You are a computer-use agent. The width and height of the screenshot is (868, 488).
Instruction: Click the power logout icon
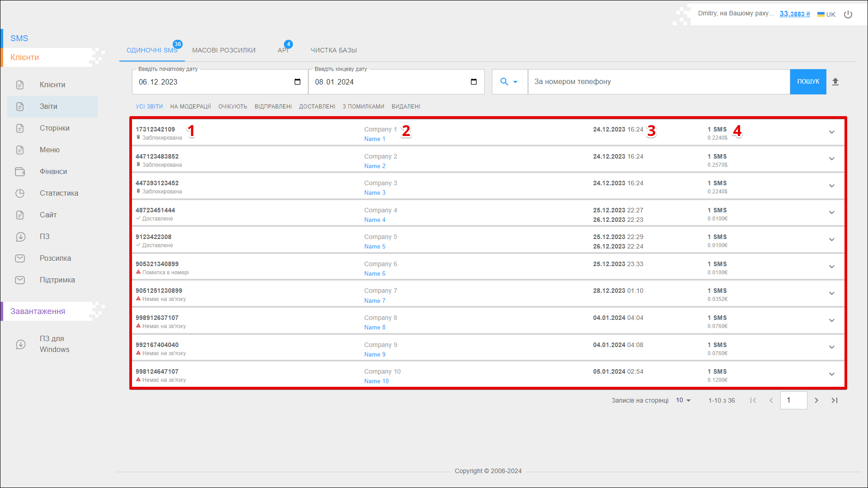point(848,14)
